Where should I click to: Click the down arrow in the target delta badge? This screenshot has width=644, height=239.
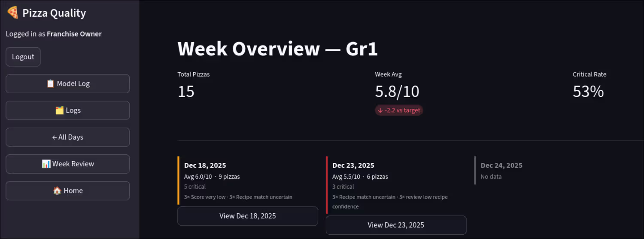pyautogui.click(x=380, y=110)
